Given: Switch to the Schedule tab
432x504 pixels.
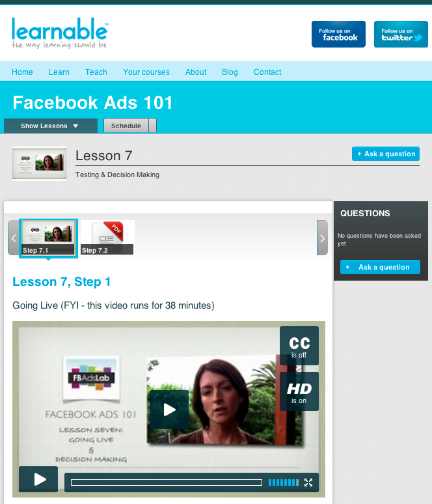Looking at the screenshot, I should click(x=126, y=126).
